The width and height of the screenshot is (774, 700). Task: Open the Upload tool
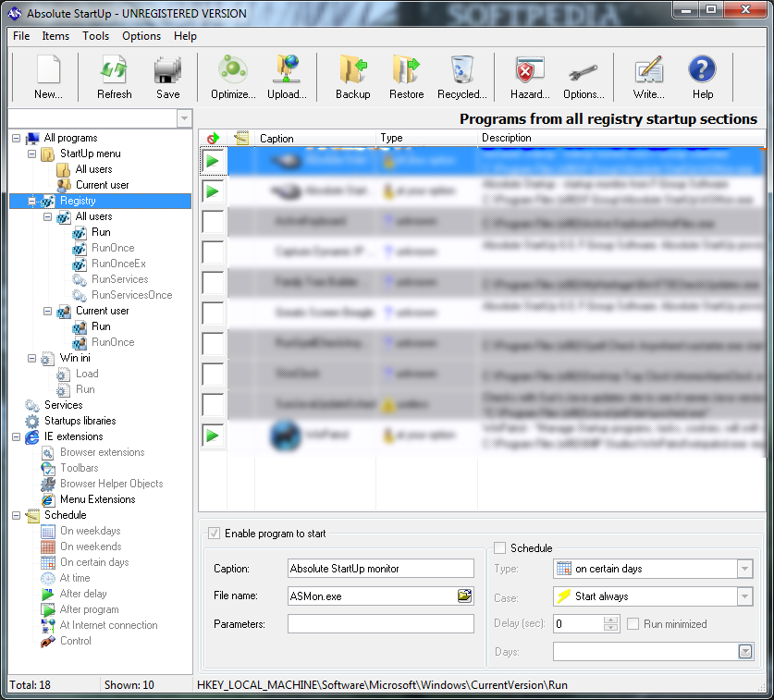[x=287, y=77]
